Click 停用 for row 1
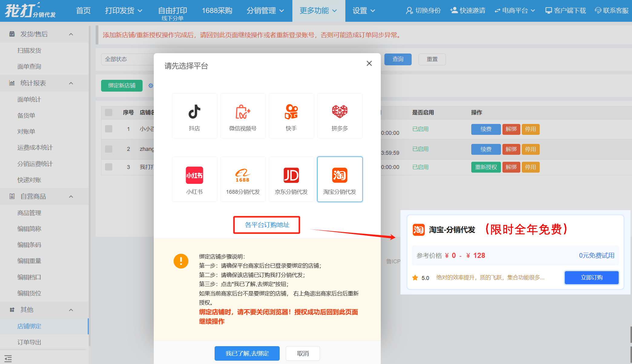Screen dimensions: 632x364 point(531,129)
